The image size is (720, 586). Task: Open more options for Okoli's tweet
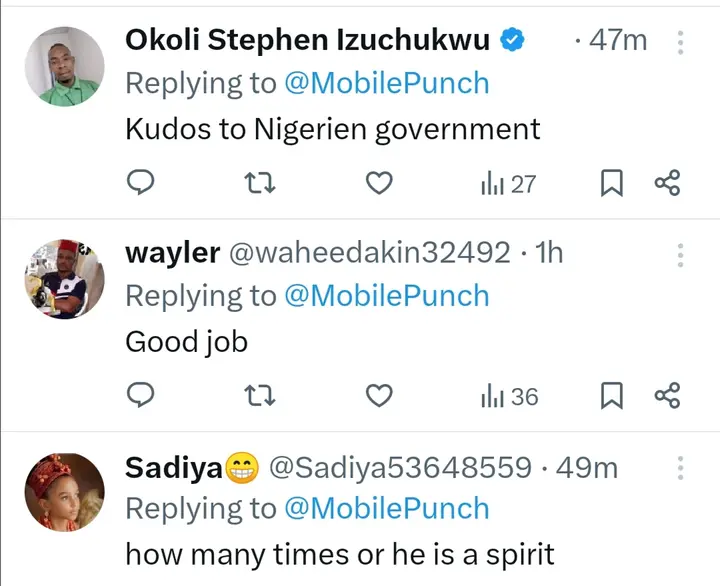(x=681, y=42)
